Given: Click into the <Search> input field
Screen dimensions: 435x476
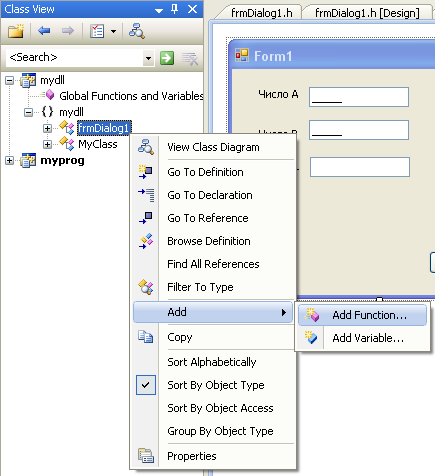Looking at the screenshot, I should click(75, 58).
